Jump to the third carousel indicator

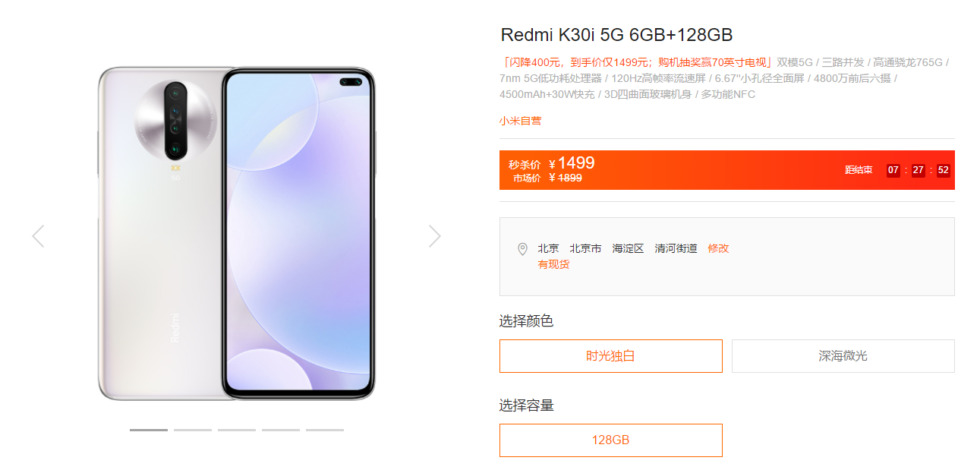(237, 430)
